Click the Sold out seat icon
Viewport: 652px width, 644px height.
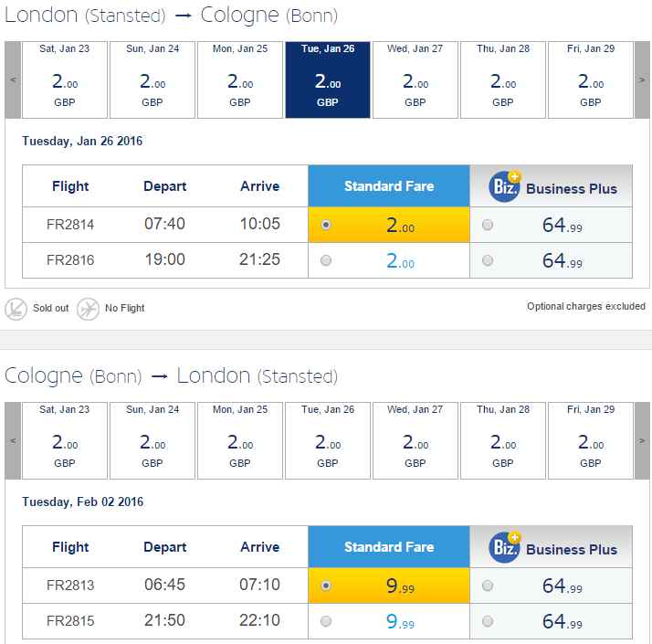click(16, 309)
